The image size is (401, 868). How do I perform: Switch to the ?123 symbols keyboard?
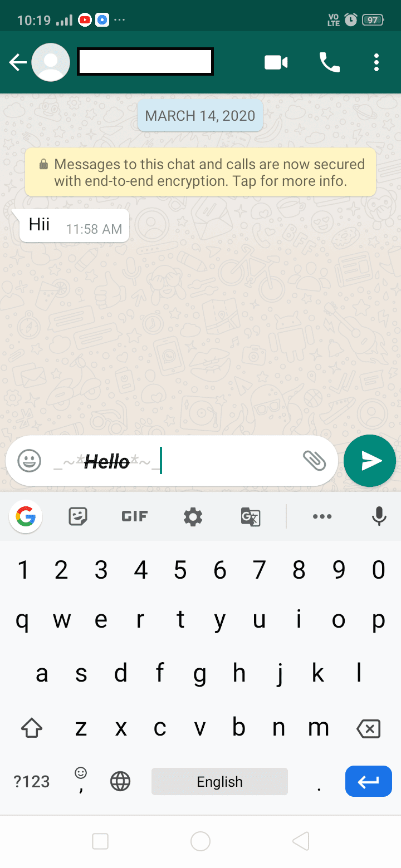[32, 781]
